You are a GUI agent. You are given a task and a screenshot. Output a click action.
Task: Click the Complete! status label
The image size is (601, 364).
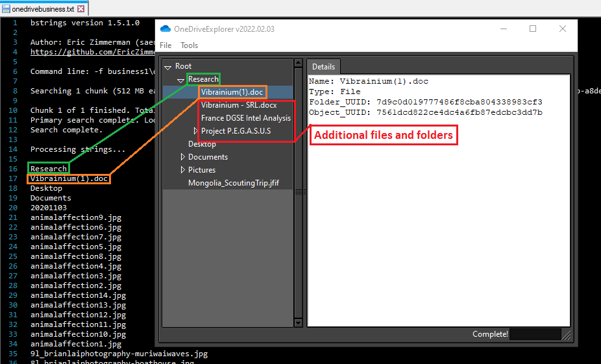[490, 334]
